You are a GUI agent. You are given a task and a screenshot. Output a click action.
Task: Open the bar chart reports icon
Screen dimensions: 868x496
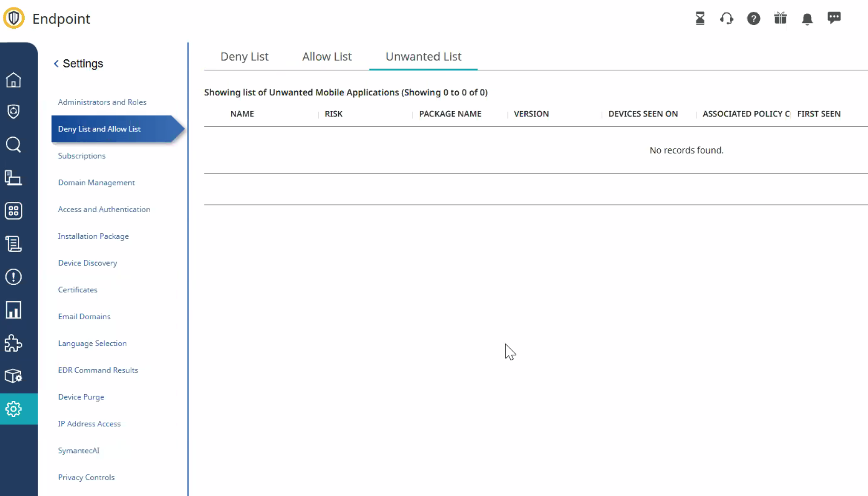13,310
